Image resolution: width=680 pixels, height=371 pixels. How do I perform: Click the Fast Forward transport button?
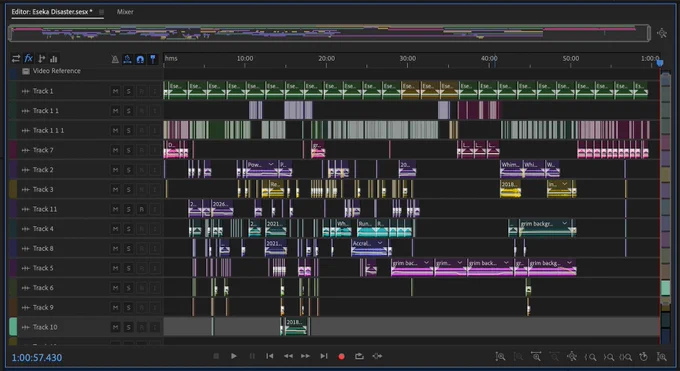pos(306,356)
